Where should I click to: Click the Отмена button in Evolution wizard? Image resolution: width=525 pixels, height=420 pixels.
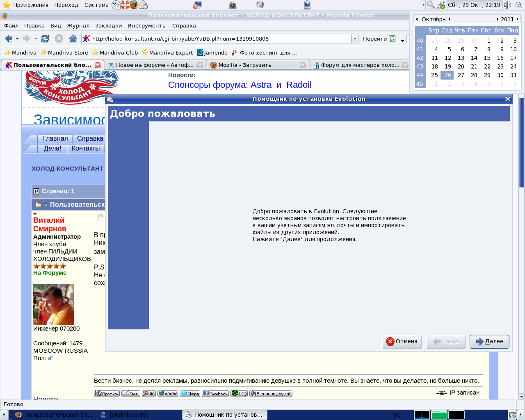pos(402,341)
